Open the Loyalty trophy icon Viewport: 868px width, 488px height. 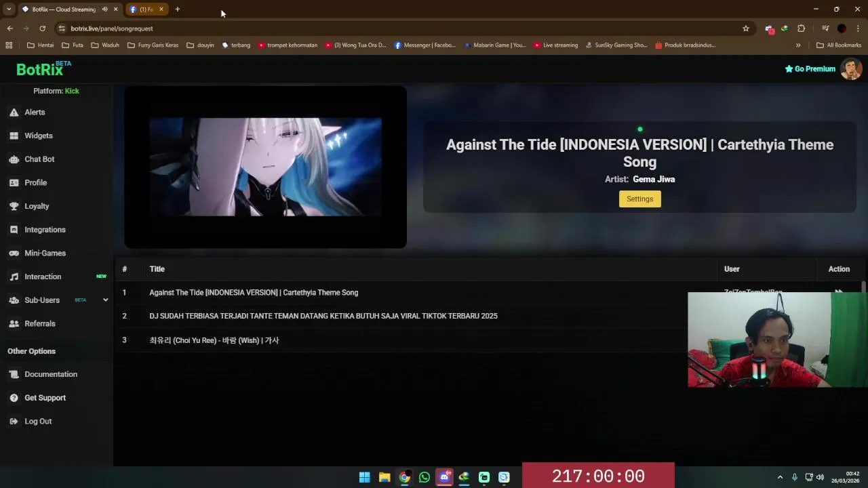(x=14, y=206)
